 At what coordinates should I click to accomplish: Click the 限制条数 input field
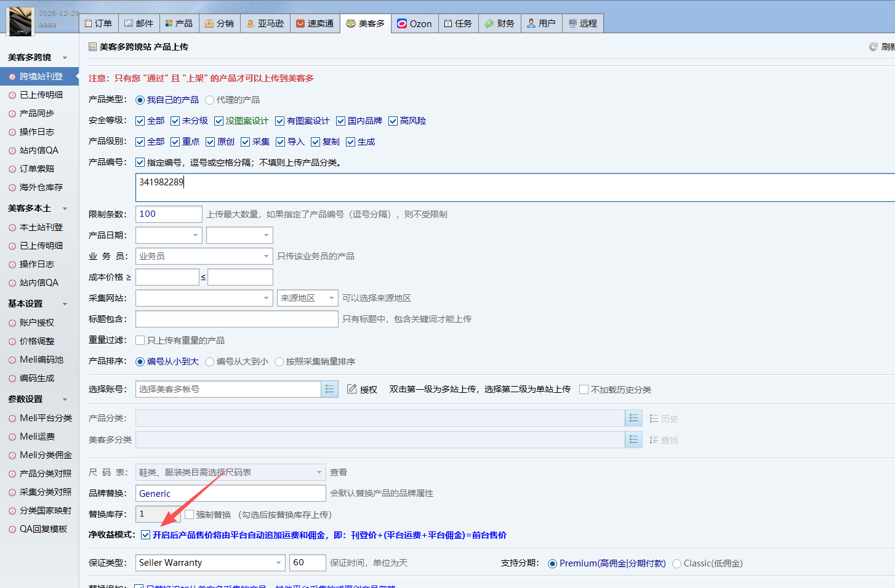tap(168, 214)
